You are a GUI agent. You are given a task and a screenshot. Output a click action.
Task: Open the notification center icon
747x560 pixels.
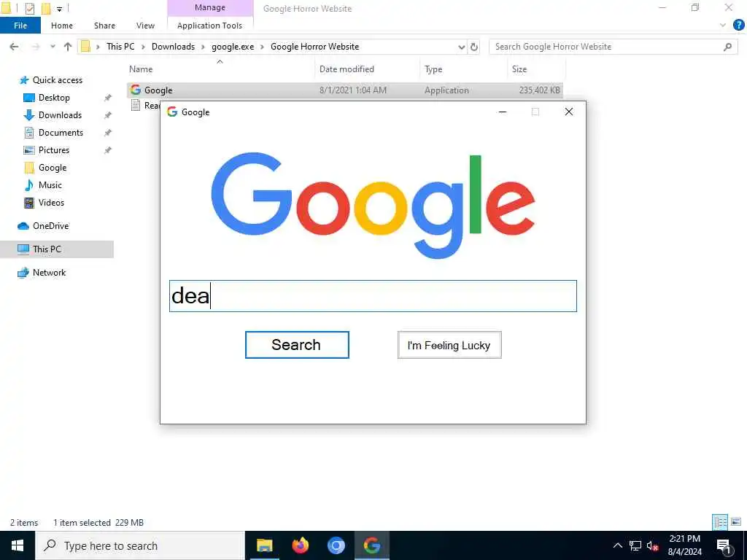click(724, 545)
